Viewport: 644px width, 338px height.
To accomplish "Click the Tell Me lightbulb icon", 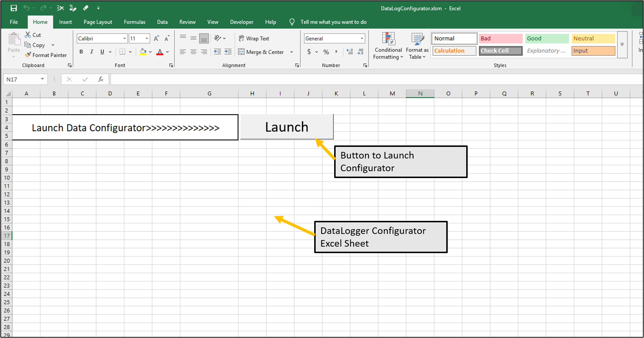I will (x=292, y=22).
